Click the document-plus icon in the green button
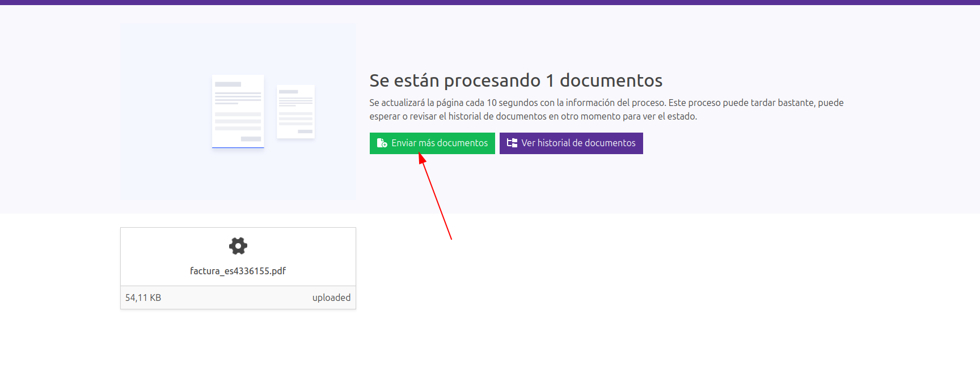 (x=382, y=143)
